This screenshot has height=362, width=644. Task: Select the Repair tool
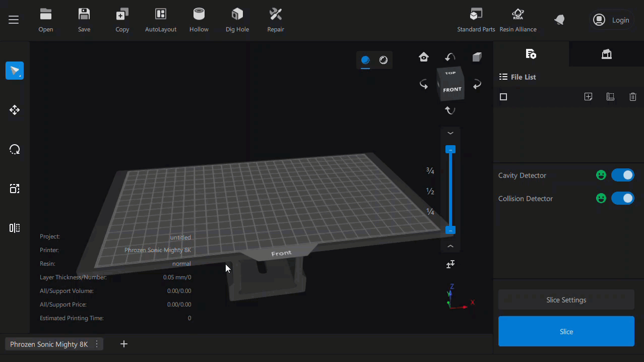click(x=276, y=15)
